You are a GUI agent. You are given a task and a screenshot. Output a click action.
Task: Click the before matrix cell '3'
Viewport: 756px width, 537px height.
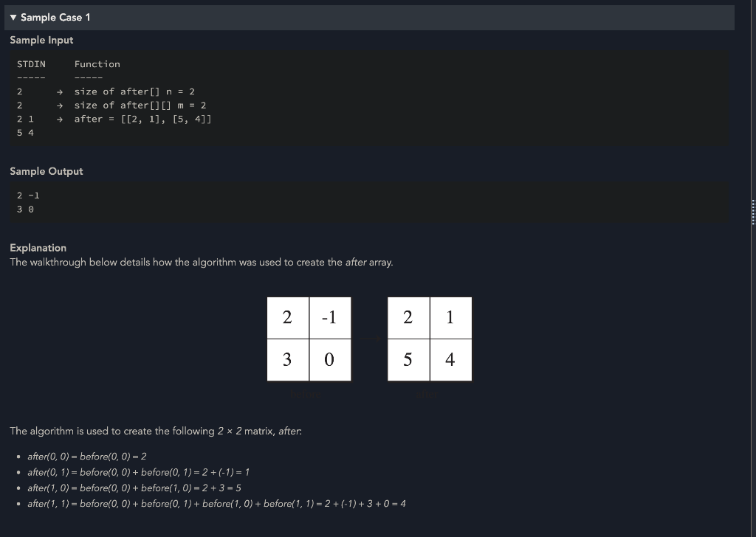coord(288,360)
